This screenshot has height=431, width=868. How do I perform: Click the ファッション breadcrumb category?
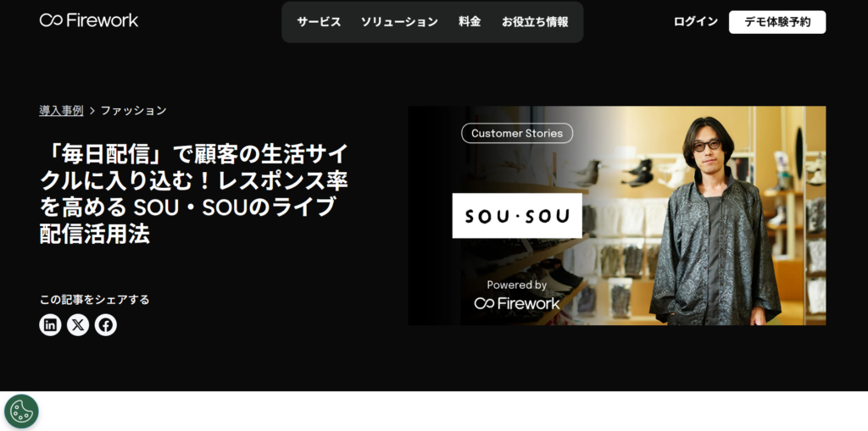pos(133,110)
